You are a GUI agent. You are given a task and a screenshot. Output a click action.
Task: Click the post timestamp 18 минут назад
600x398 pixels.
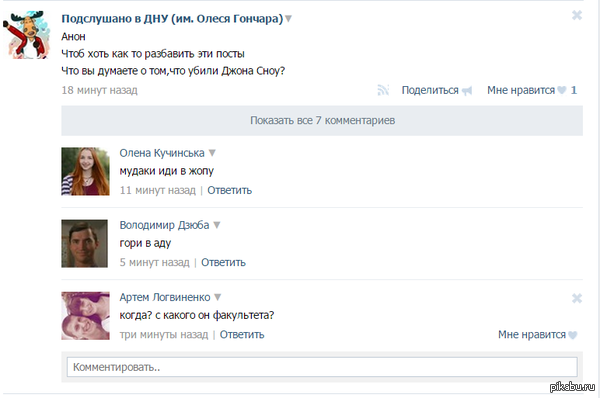pyautogui.click(x=99, y=90)
